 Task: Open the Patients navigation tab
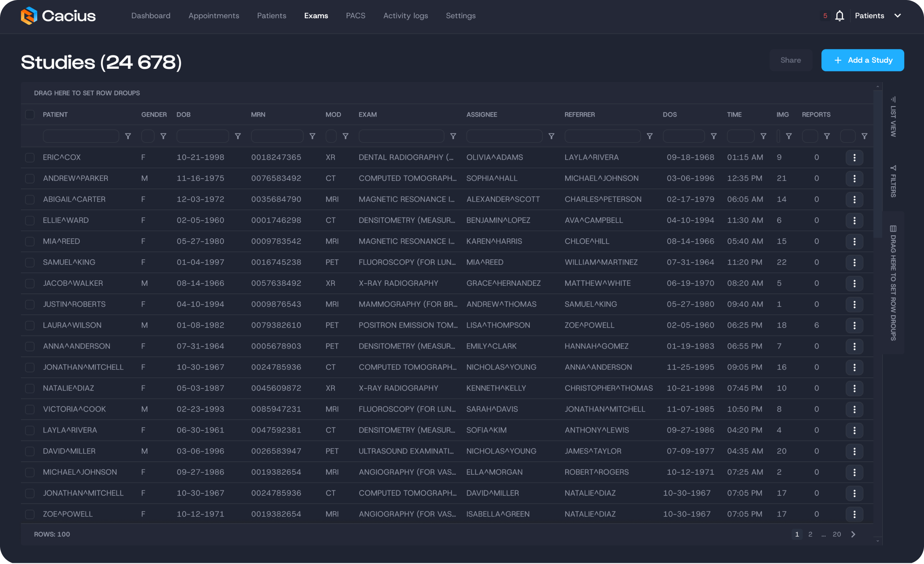(x=272, y=16)
